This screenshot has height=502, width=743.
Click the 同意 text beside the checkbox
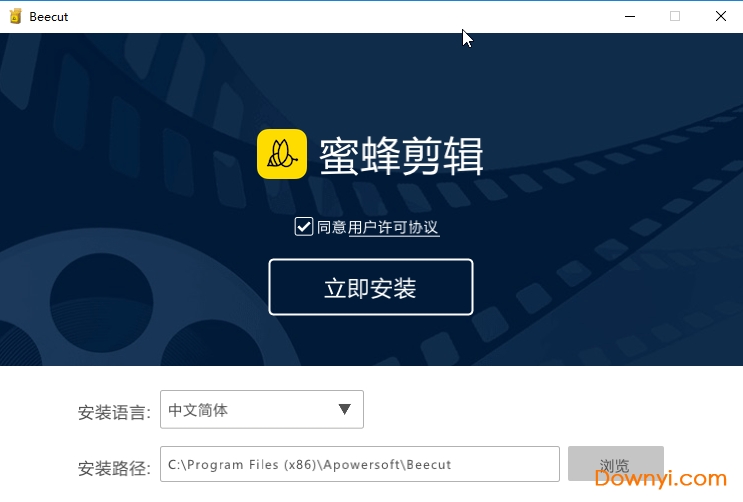click(x=331, y=227)
